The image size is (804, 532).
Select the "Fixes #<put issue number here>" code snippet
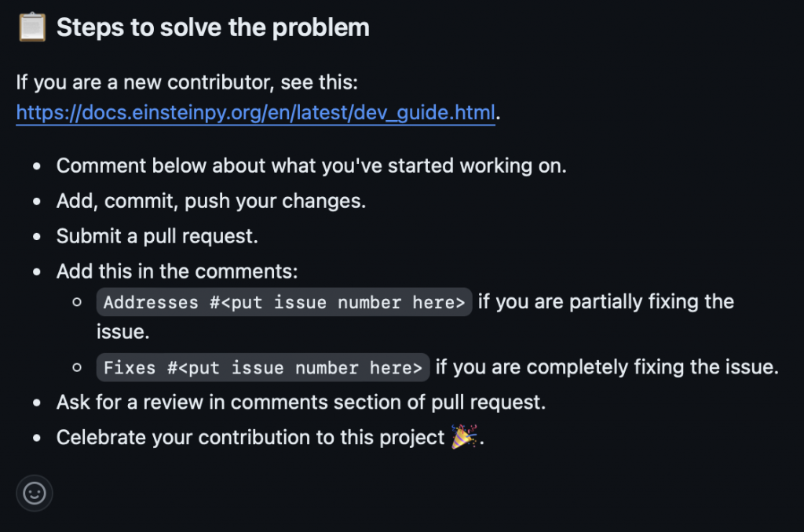click(x=263, y=367)
